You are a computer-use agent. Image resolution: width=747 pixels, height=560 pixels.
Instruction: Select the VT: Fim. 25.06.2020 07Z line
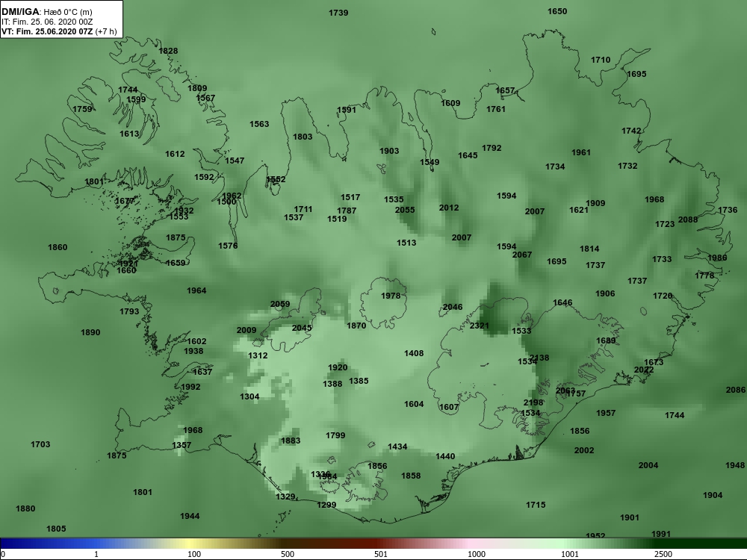pyautogui.click(x=58, y=32)
